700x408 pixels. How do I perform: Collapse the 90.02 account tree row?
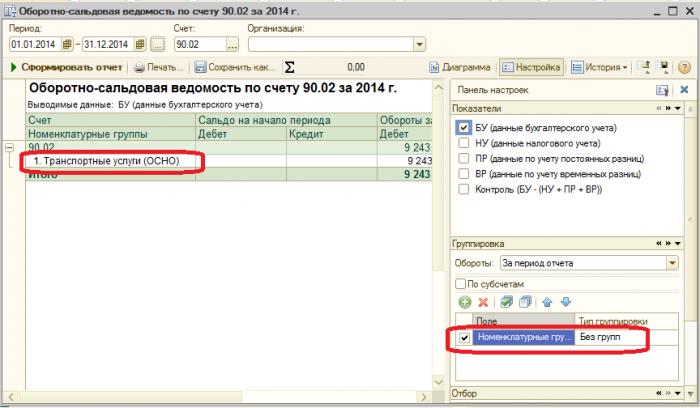(10, 148)
